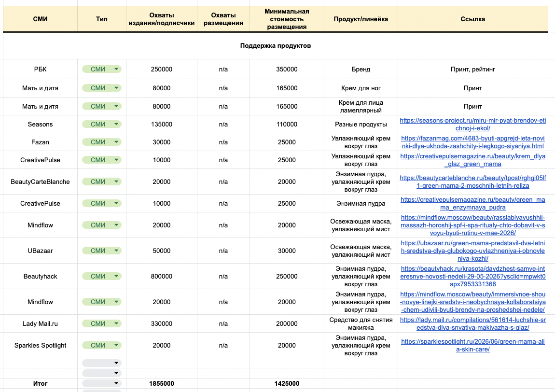Viewport: 555px width, 392px height.
Task: Open the ubazaar.ru green-mama link
Action: [472, 251]
